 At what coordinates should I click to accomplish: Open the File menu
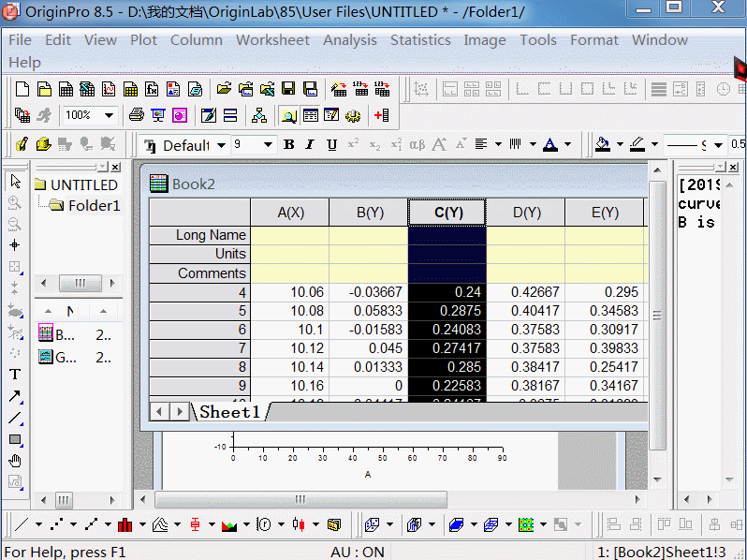tap(20, 40)
